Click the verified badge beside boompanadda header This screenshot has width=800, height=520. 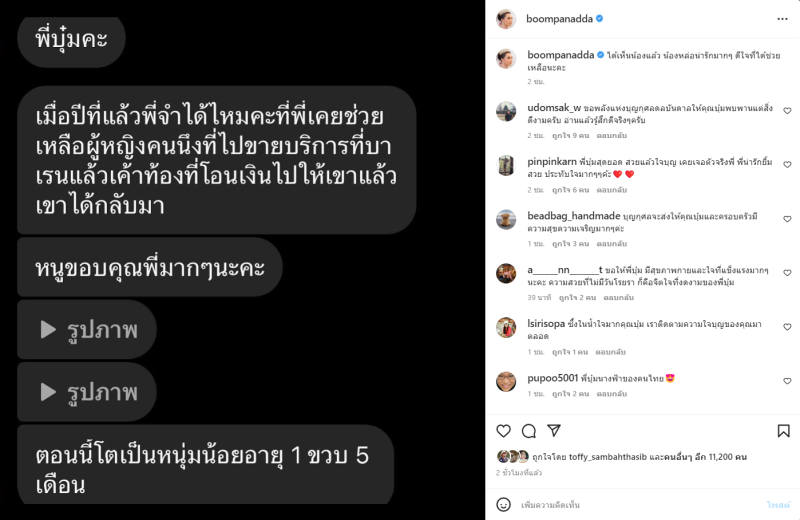599,18
